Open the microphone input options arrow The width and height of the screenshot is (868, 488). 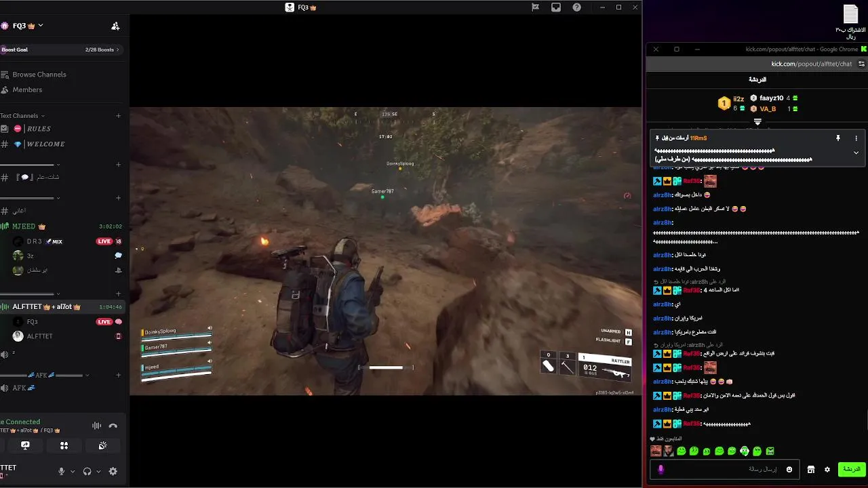(x=72, y=472)
